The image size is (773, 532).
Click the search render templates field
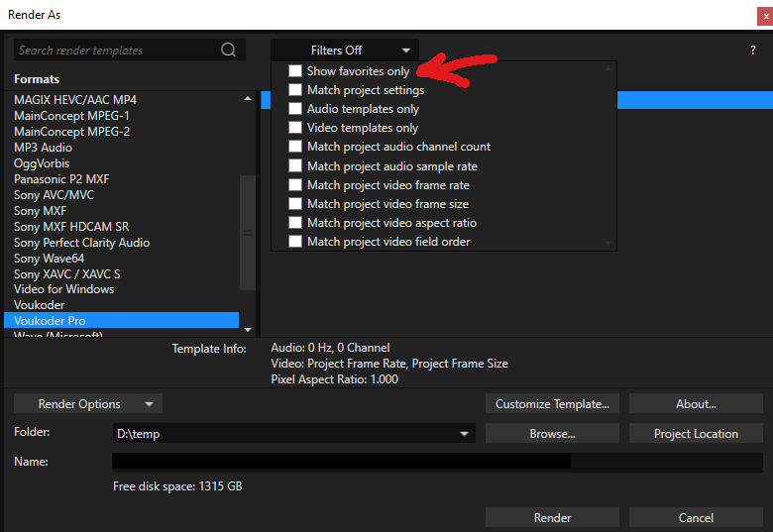[x=114, y=51]
